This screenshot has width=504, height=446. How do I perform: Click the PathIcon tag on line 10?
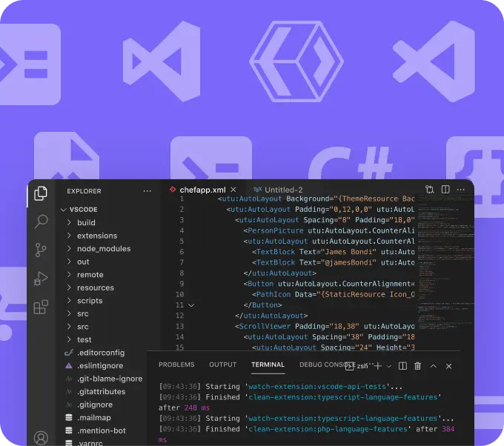click(273, 294)
